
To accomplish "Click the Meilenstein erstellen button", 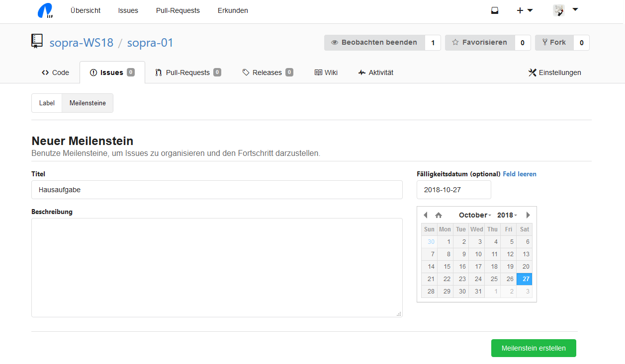I will (534, 348).
